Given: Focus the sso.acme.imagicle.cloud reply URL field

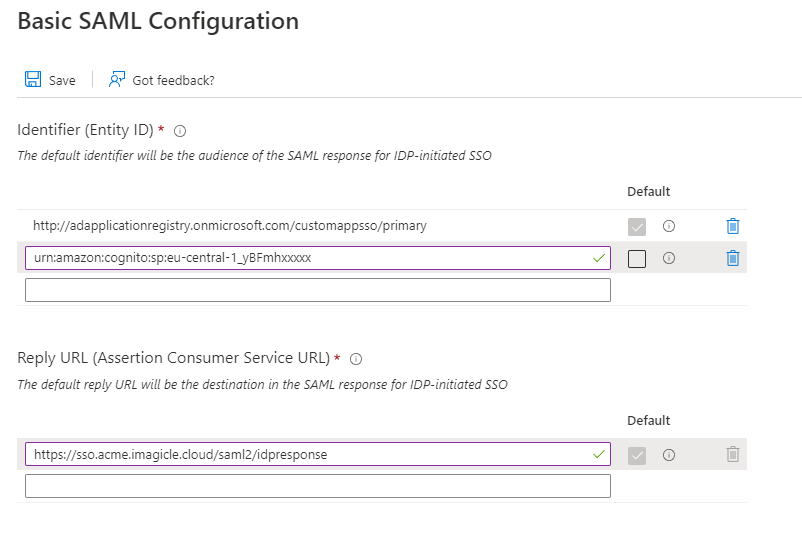Looking at the screenshot, I should [300, 454].
